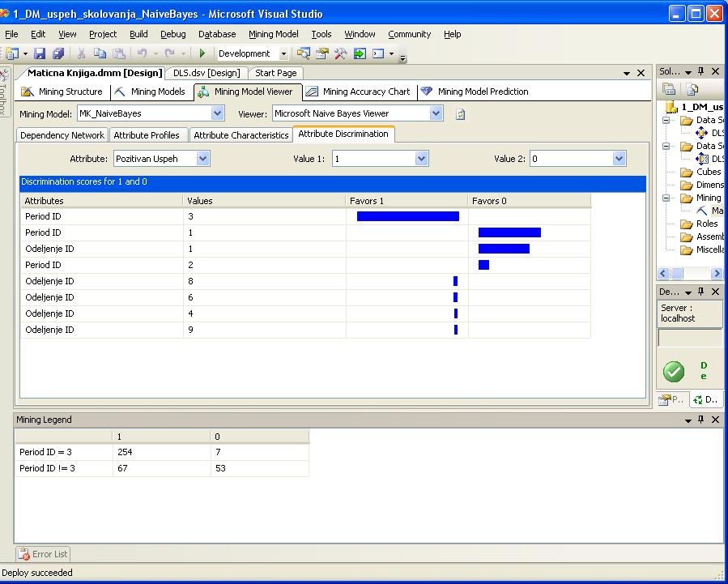Select the data source DLS tree icon

coord(701,133)
